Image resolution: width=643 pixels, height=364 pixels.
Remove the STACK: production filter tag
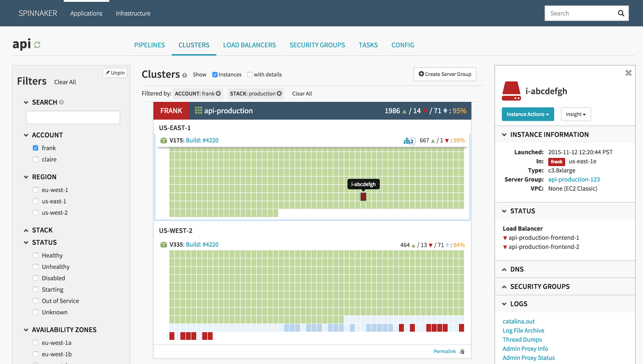click(x=279, y=94)
